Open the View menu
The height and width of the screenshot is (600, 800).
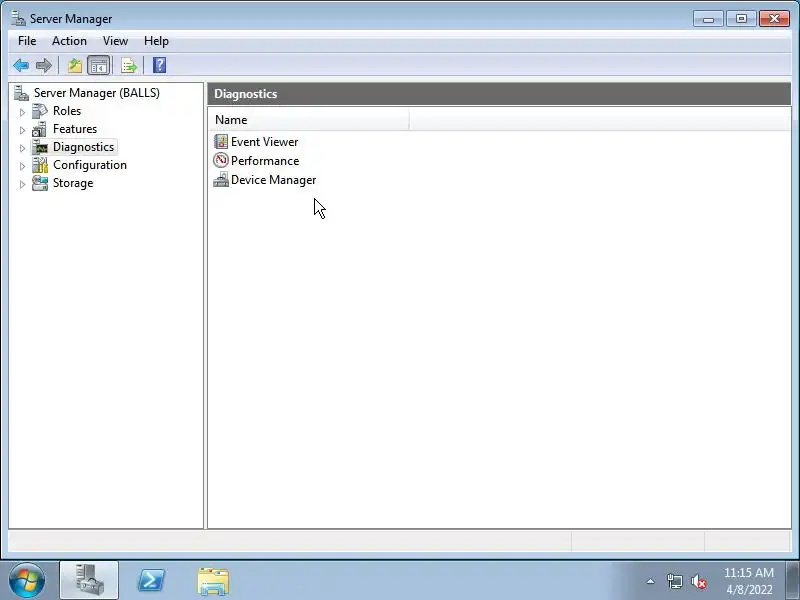pyautogui.click(x=115, y=41)
